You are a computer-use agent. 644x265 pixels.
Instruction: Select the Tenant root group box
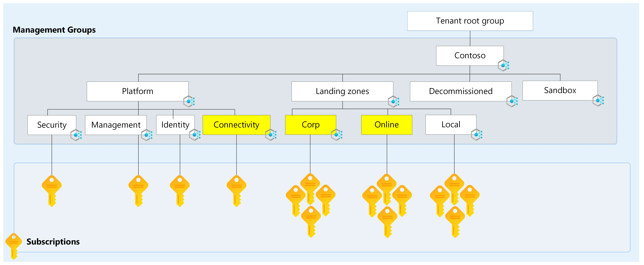click(x=470, y=21)
